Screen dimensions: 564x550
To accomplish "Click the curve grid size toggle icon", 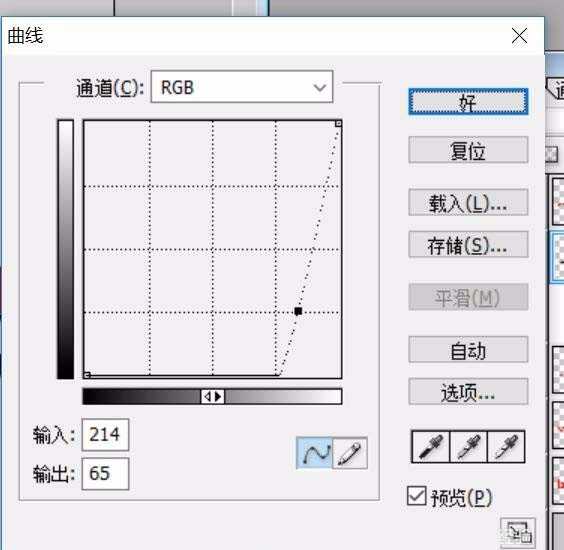I will (x=518, y=533).
